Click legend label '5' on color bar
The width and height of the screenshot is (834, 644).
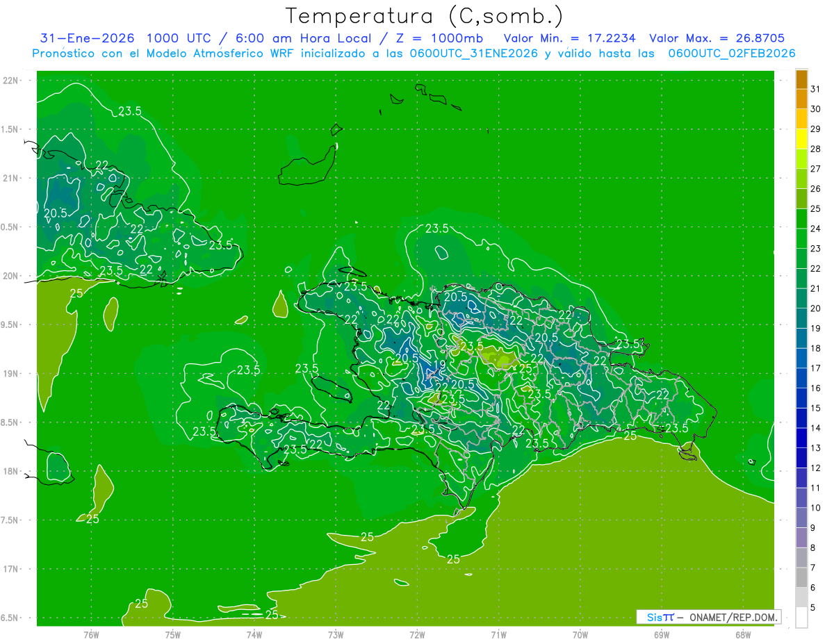tap(813, 608)
